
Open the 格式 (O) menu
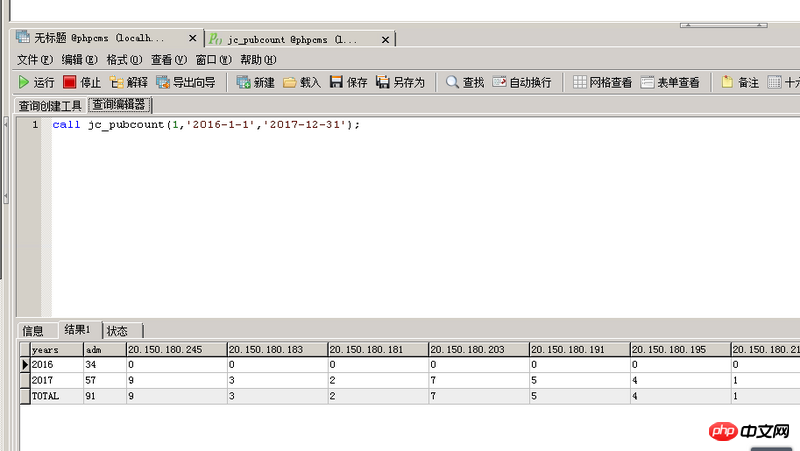point(124,60)
